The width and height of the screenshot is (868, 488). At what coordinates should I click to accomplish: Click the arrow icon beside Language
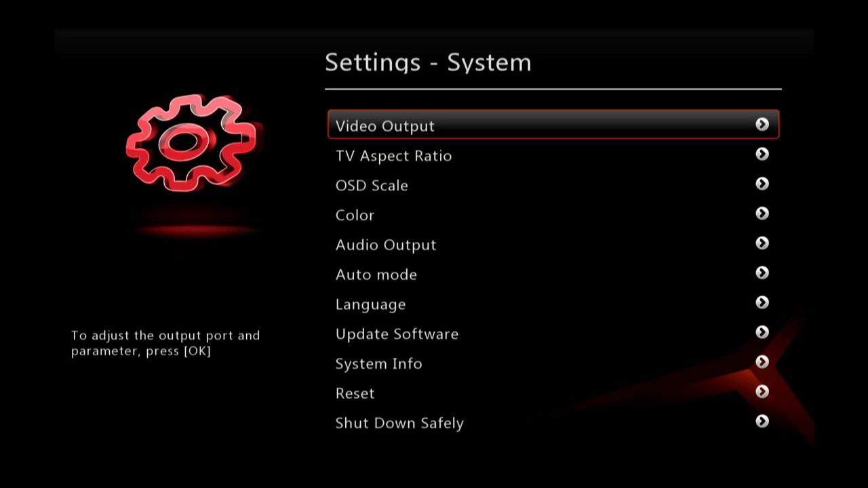762,302
